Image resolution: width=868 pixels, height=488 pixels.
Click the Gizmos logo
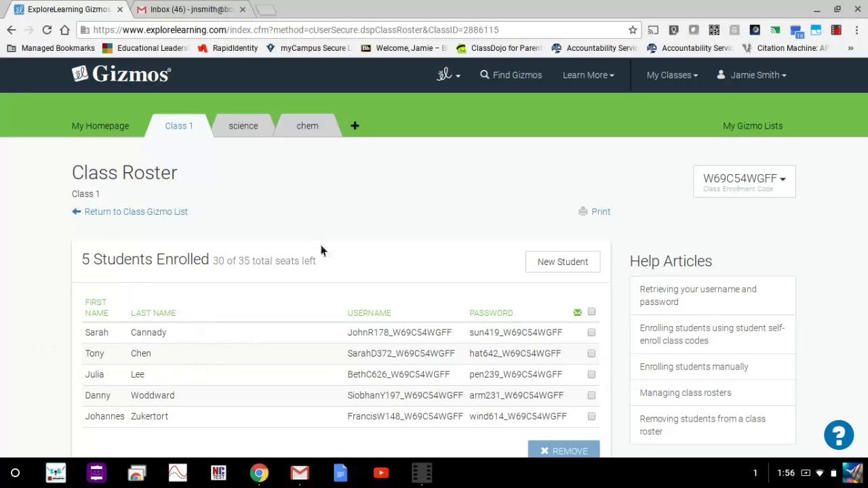coord(121,74)
